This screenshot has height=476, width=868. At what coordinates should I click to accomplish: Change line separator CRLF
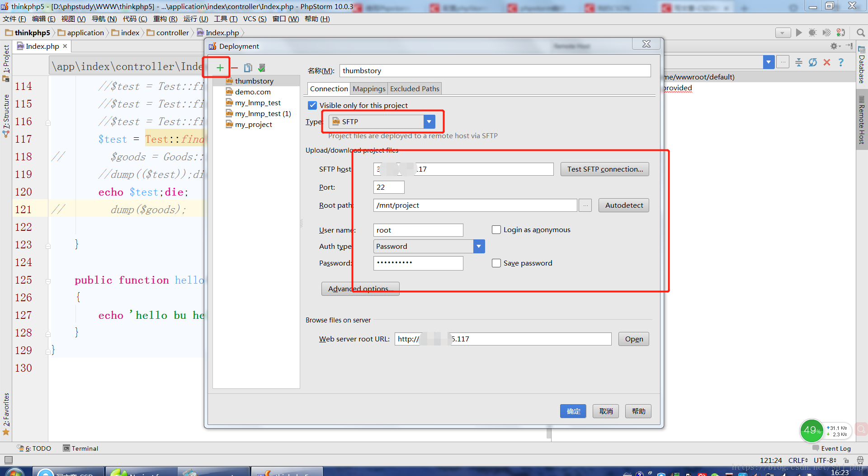coord(799,460)
